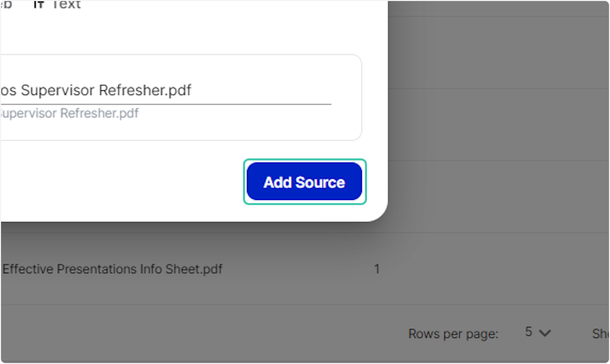Click the count value 1 in the table
The image size is (610, 364).
[377, 269]
